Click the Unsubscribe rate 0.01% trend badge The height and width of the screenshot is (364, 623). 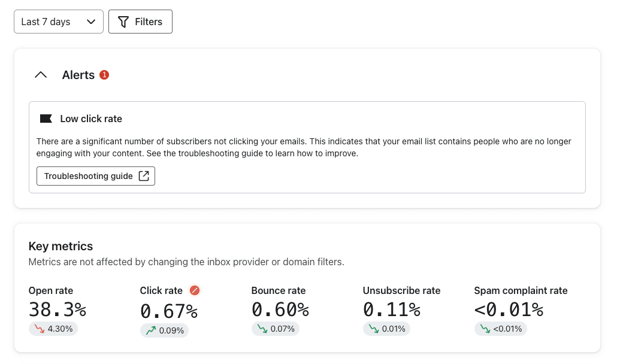coord(386,329)
